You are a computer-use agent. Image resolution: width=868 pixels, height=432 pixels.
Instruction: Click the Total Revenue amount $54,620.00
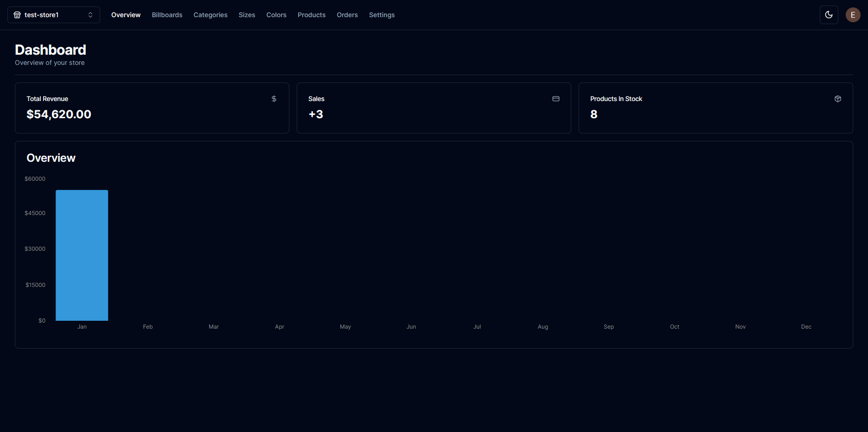coord(59,114)
